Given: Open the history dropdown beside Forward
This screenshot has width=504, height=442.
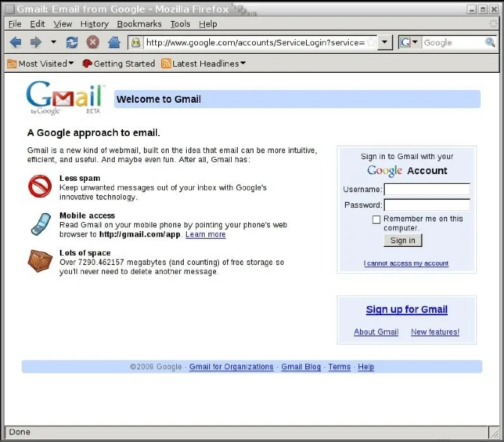Looking at the screenshot, I should (53, 43).
